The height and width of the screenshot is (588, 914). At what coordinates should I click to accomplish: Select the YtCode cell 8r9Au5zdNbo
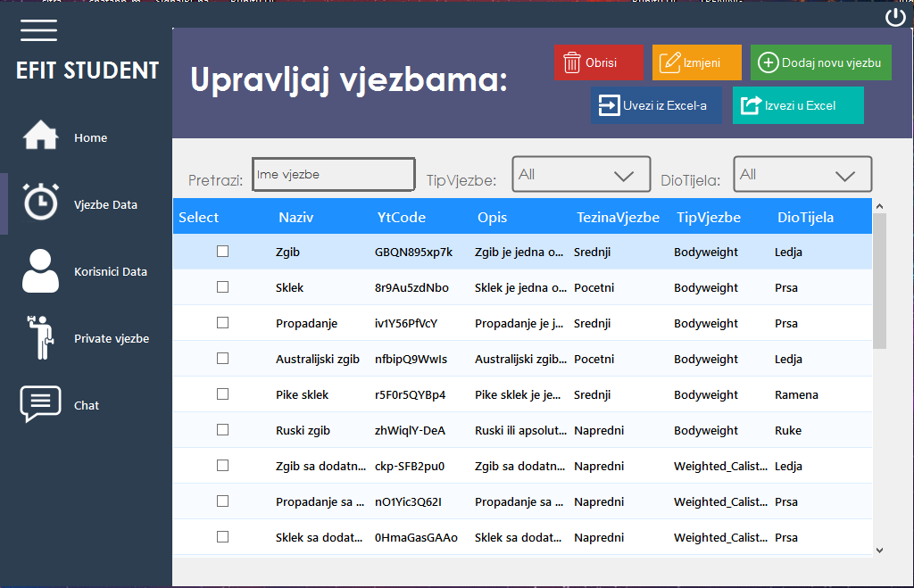point(411,287)
